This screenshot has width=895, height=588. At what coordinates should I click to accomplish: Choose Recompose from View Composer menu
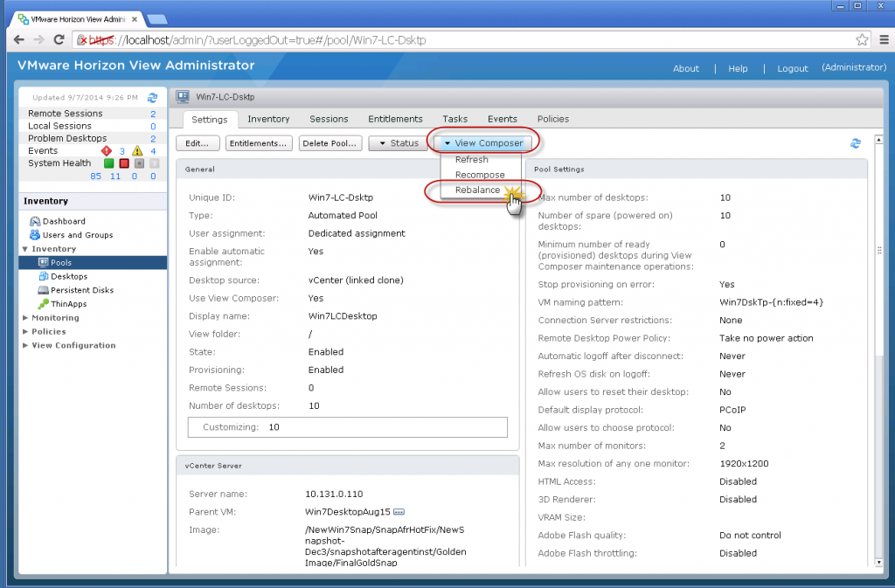(480, 175)
